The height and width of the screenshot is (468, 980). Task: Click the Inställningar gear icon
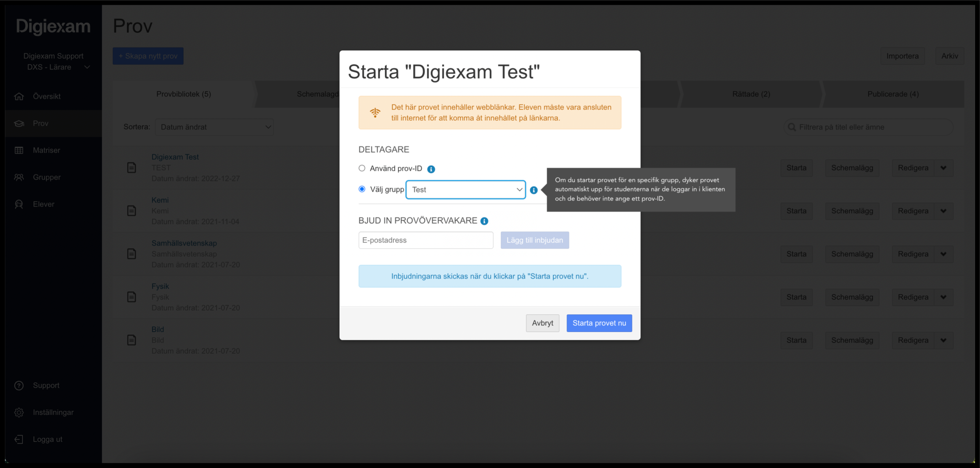click(19, 412)
